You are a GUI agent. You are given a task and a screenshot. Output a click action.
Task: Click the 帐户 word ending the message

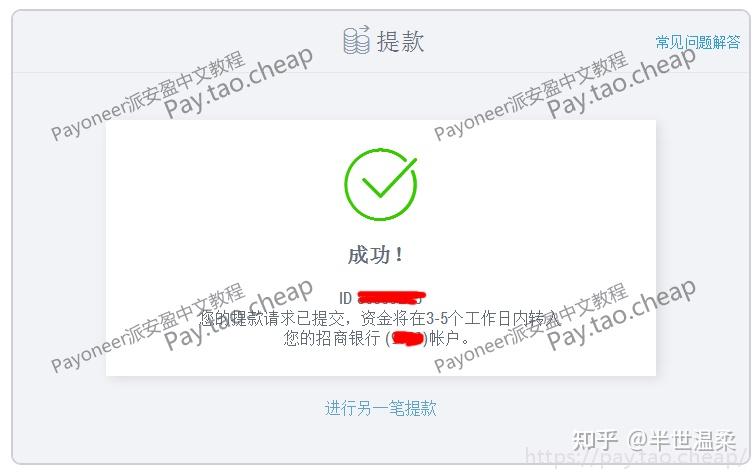pos(444,338)
